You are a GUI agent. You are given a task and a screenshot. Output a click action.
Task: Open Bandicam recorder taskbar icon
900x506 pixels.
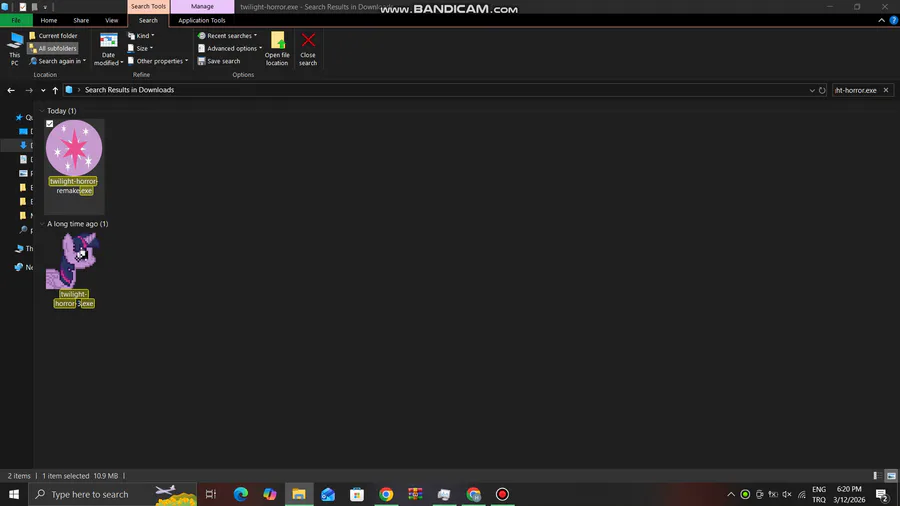pos(502,494)
